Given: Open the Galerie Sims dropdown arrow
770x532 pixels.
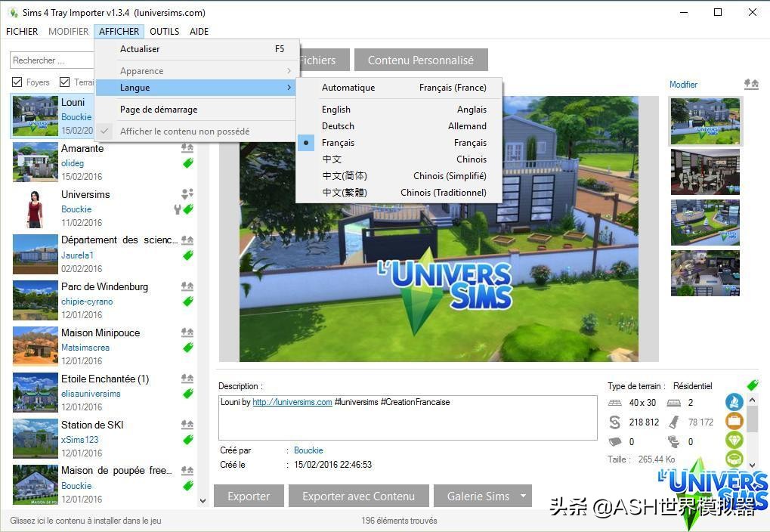Looking at the screenshot, I should click(524, 496).
